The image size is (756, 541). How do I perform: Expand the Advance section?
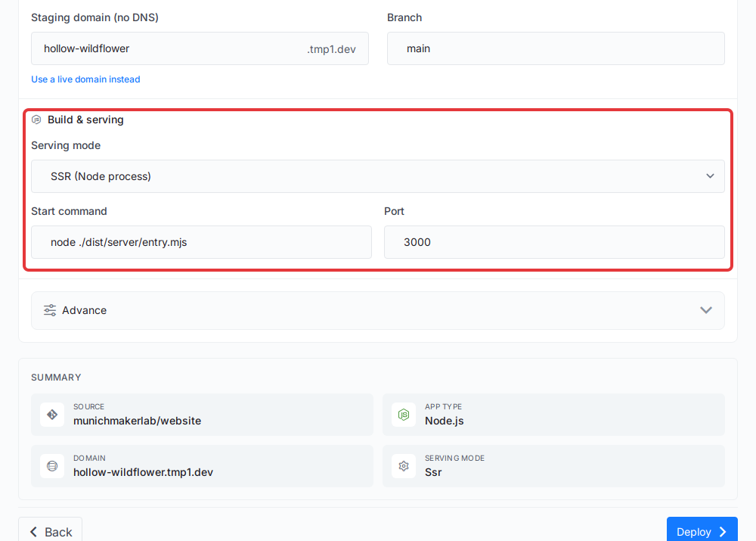tap(377, 310)
